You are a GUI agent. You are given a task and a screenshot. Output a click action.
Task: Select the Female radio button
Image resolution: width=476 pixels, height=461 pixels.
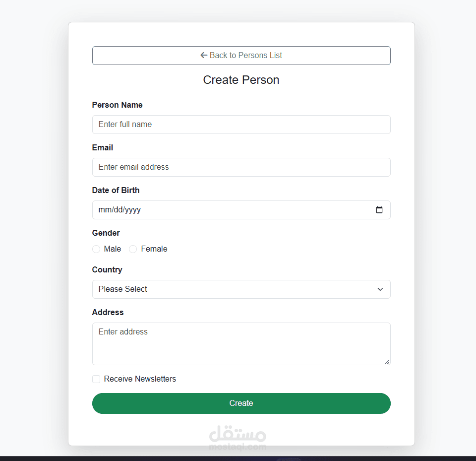click(133, 249)
